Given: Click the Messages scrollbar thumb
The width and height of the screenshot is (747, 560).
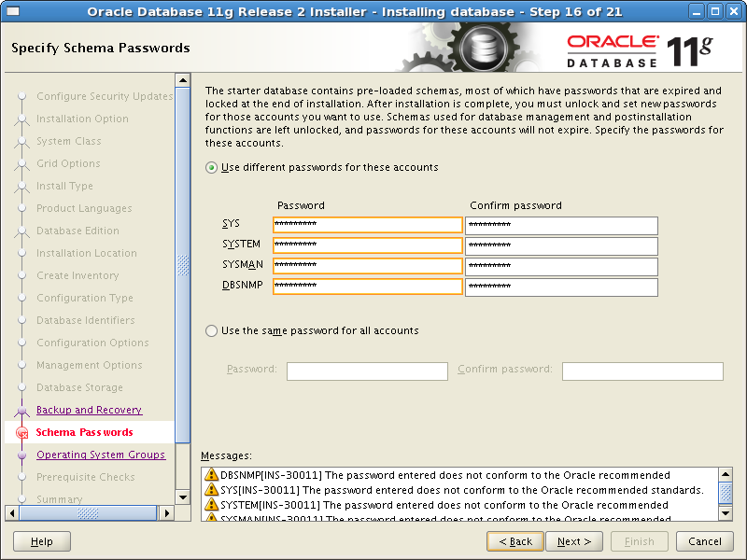Looking at the screenshot, I should tap(726, 493).
